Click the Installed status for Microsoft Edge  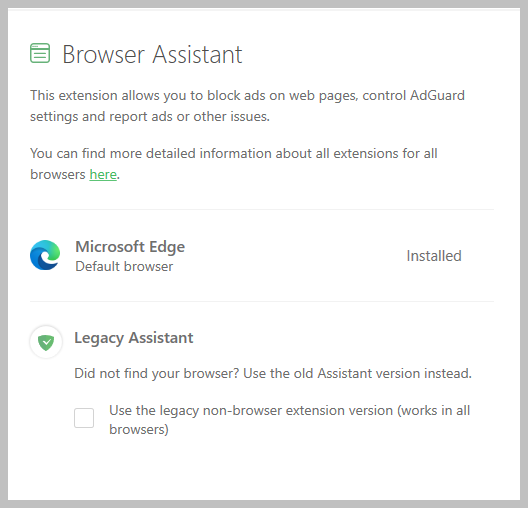click(x=434, y=256)
